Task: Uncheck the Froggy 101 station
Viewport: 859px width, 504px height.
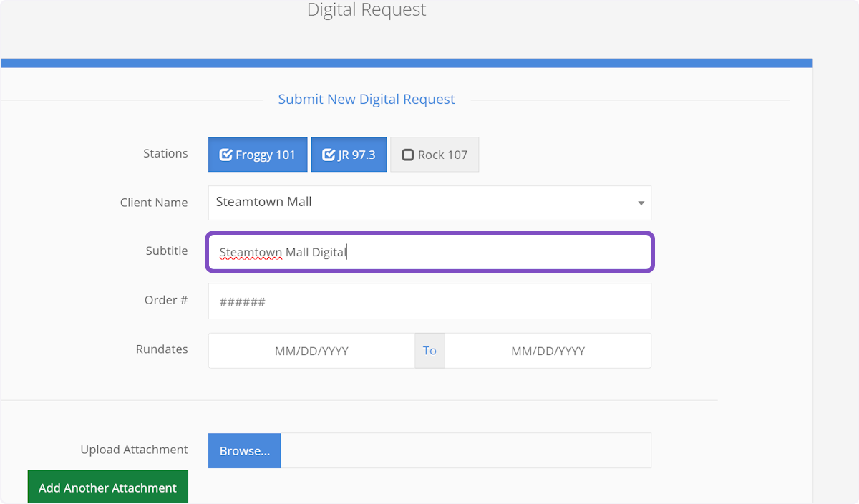Action: point(258,155)
